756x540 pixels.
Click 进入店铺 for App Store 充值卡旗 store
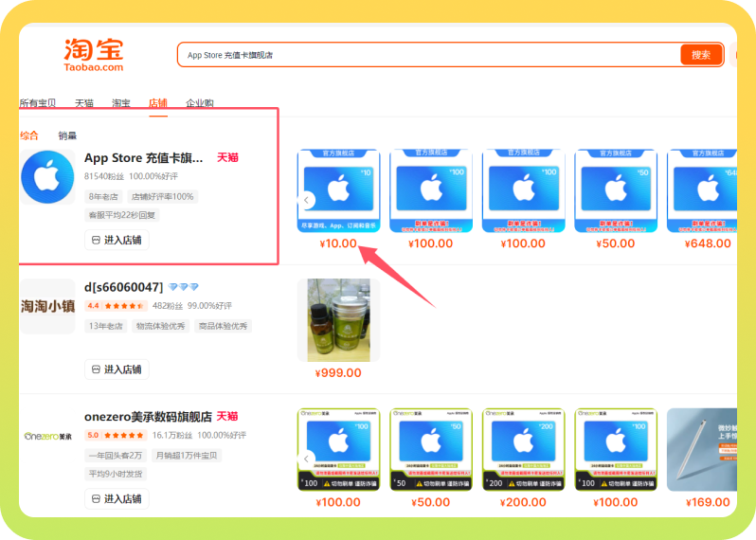pos(117,240)
